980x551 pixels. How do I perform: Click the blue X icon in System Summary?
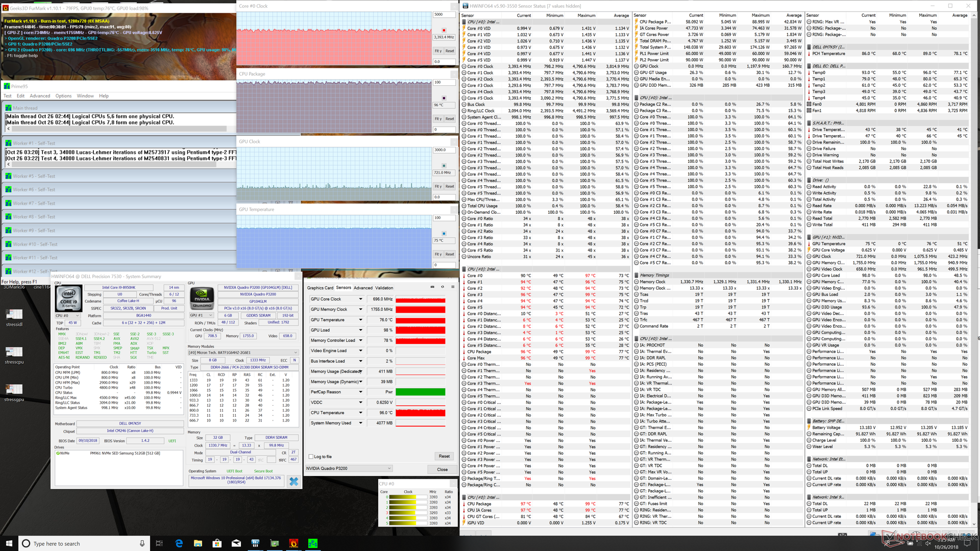[x=293, y=481]
